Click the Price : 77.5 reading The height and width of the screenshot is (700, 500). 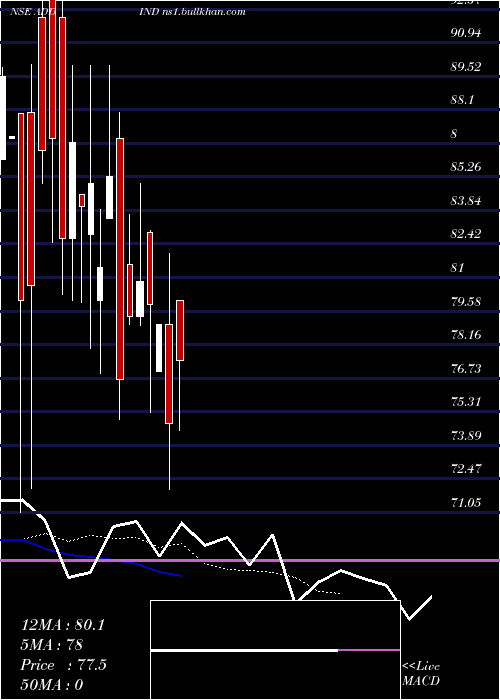[63, 665]
